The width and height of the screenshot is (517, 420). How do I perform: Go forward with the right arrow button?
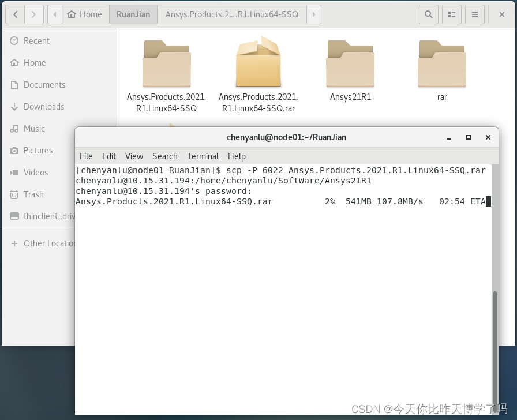pos(34,14)
